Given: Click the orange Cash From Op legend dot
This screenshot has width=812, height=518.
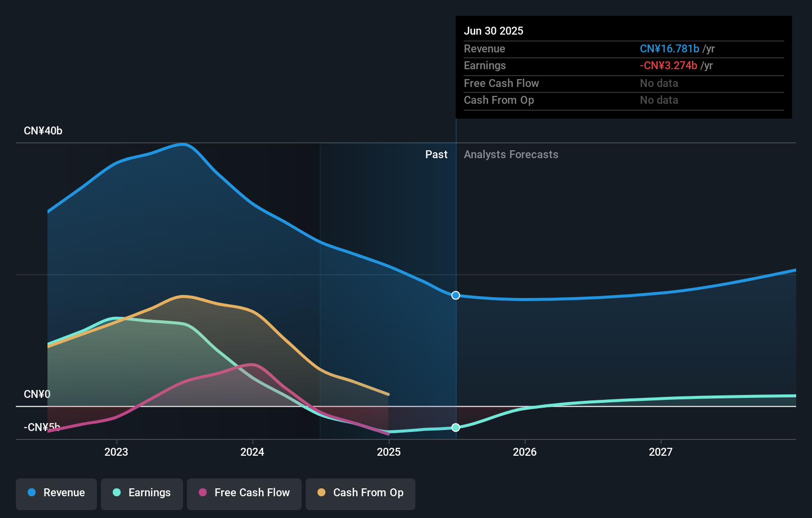Looking at the screenshot, I should pyautogui.click(x=321, y=493).
